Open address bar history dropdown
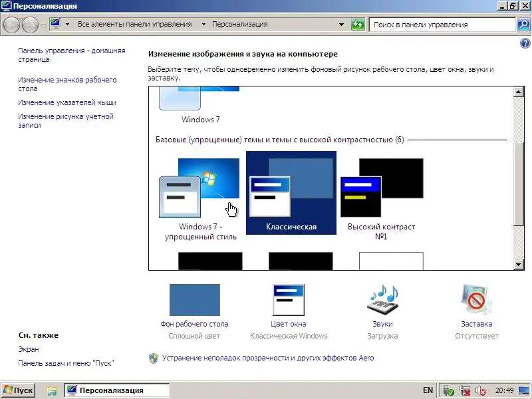This screenshot has height=399, width=532. (x=341, y=25)
